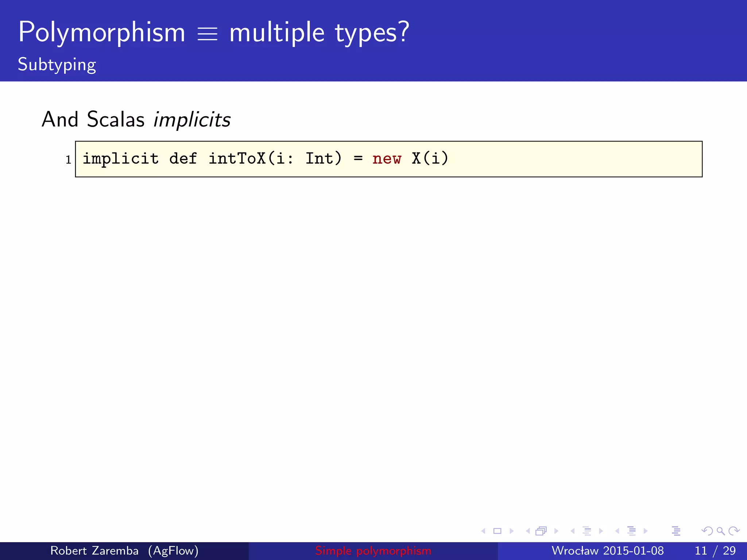Click line number 1 beside the code box

(x=68, y=160)
